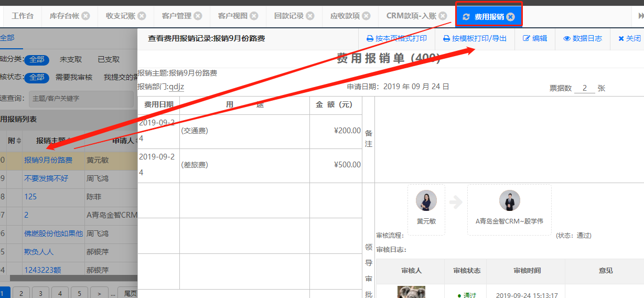
Task: Switch to the 应收款项 tab
Action: pos(345,16)
